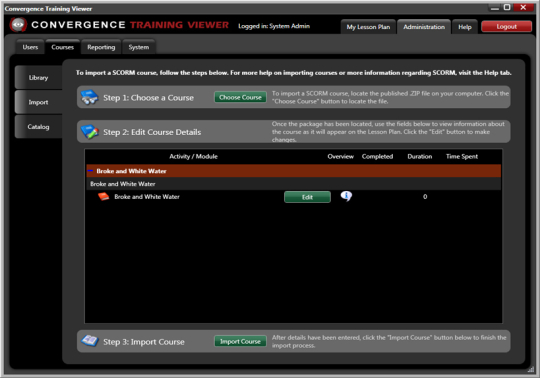Minimize the Convergence Training Viewer window
The width and height of the screenshot is (540, 378).
495,8
